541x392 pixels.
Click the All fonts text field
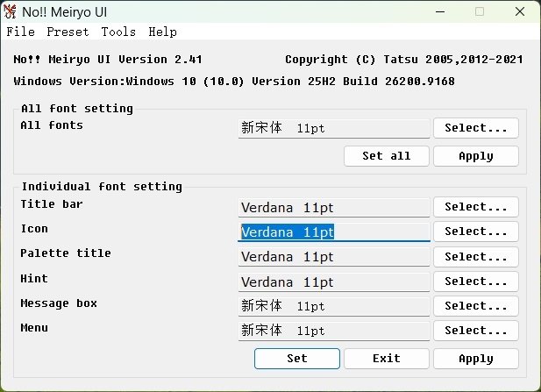click(x=334, y=128)
